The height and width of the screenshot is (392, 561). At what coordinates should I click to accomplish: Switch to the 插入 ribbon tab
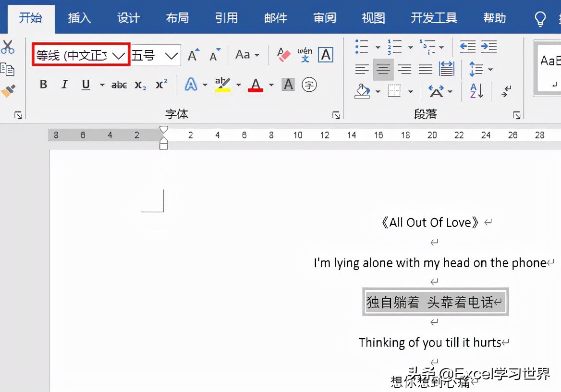[79, 18]
